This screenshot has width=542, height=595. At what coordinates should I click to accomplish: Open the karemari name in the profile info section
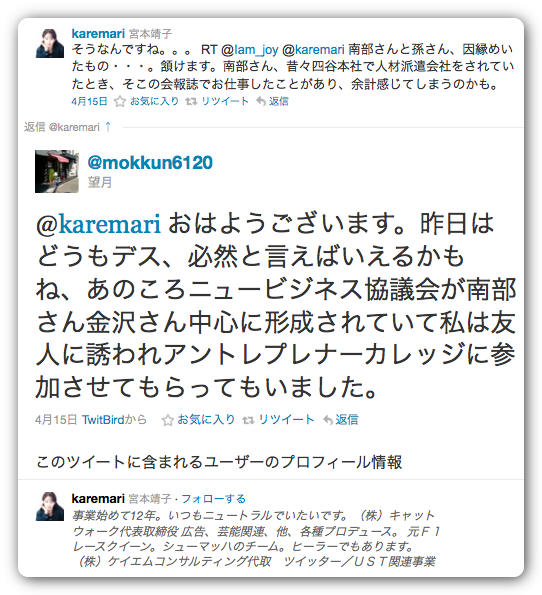[x=98, y=498]
